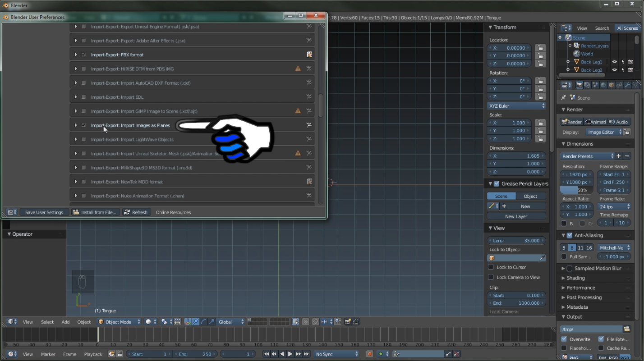Lock the Rotation Y value

540,89
